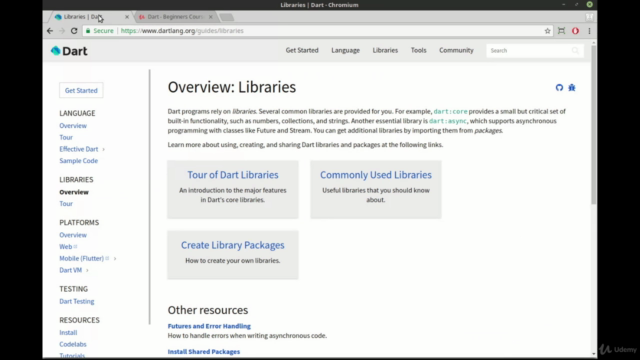Click the LANGUAGE section heading in sidebar
Screen dimensions: 640x360
(77, 113)
